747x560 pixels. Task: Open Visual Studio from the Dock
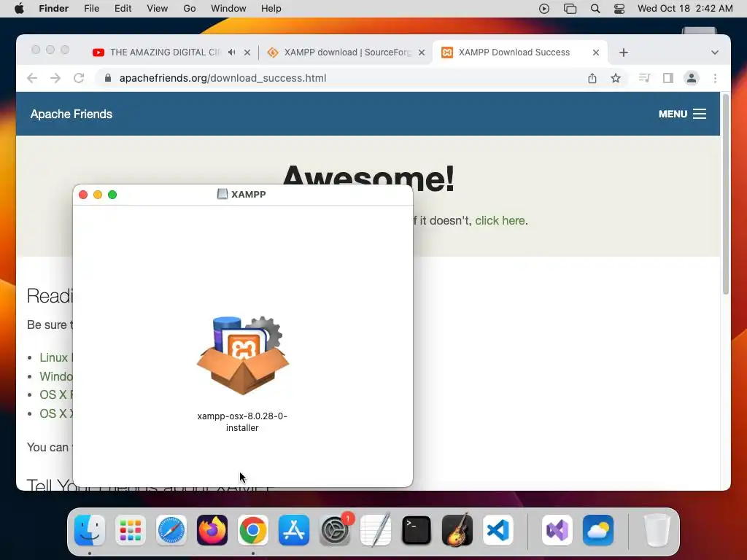point(557,530)
